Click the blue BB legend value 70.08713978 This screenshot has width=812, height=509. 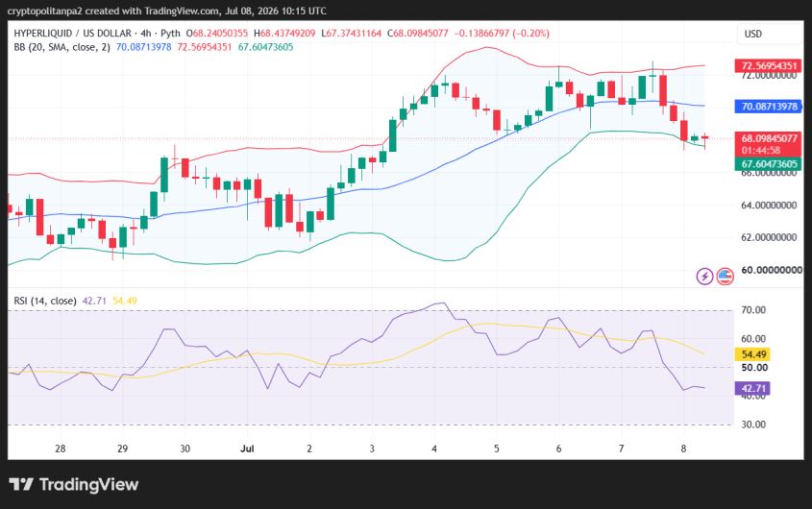[143, 47]
